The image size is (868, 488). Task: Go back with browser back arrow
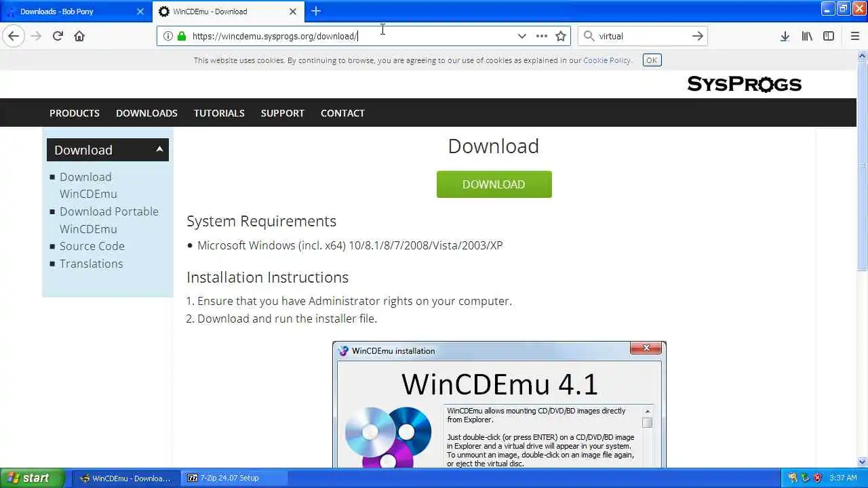(14, 36)
